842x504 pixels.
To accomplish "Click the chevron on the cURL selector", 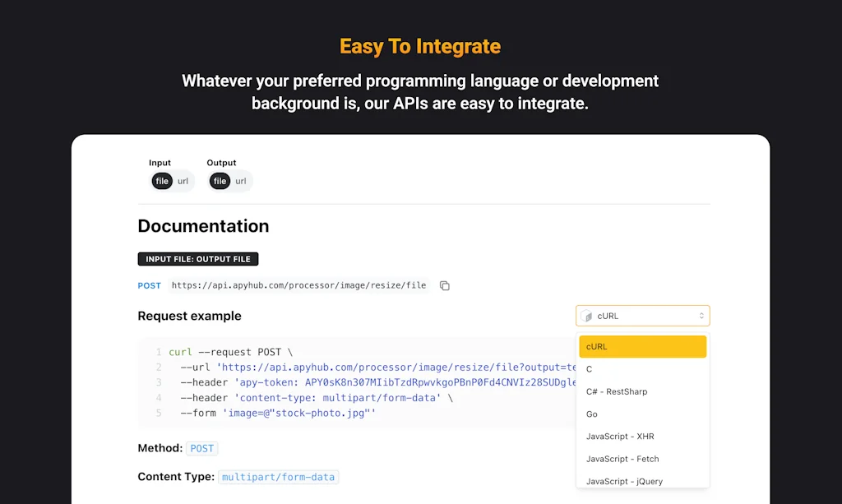I will [703, 315].
